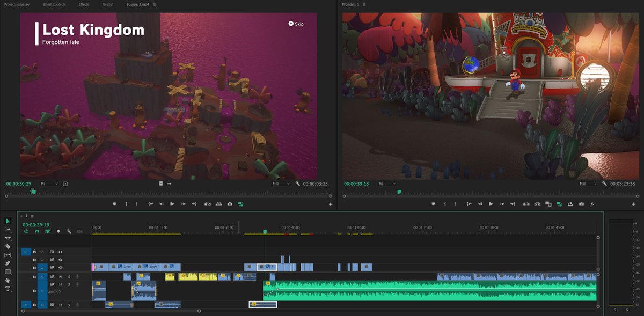
Task: Mark Out point in Program monitor
Action: [455, 204]
